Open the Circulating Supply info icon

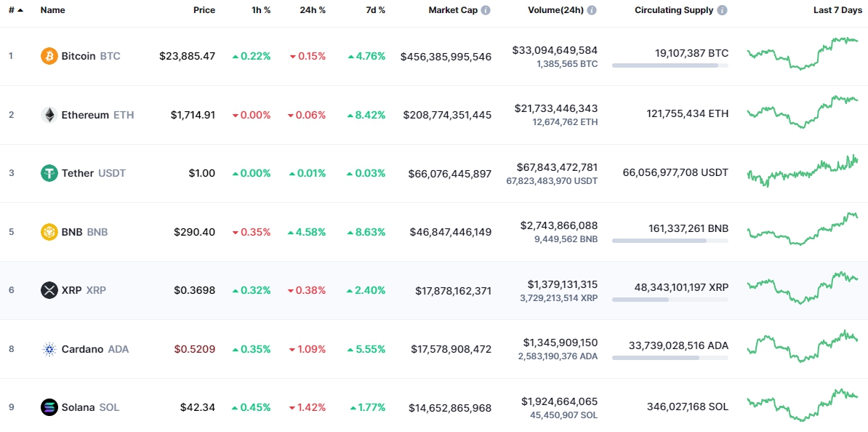tap(723, 10)
